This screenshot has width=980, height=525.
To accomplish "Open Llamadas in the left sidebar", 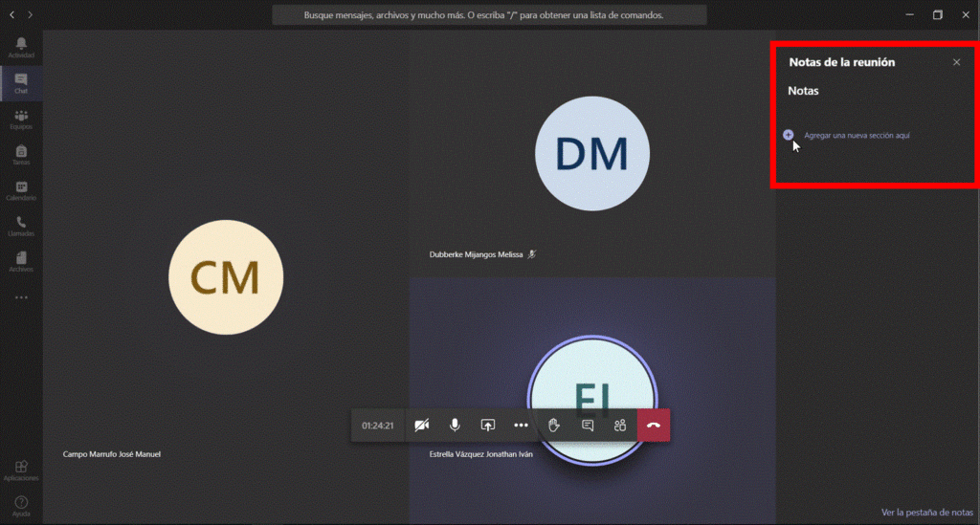I will (x=21, y=226).
